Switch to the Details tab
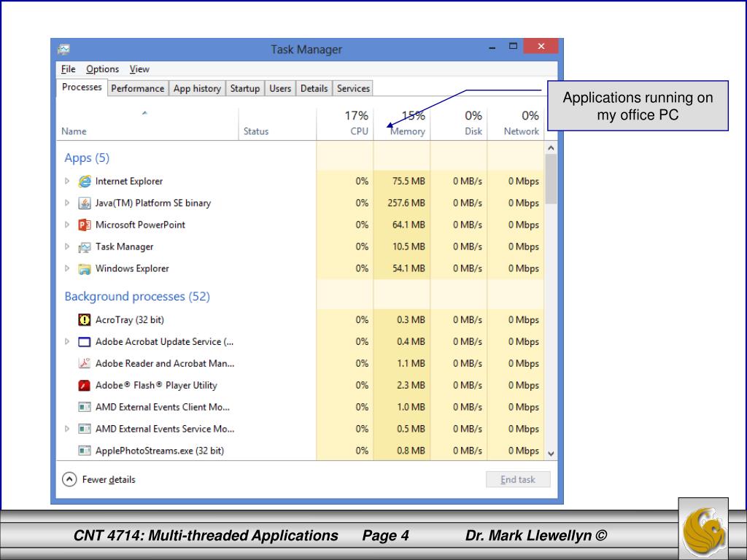This screenshot has width=747, height=560. 314,88
